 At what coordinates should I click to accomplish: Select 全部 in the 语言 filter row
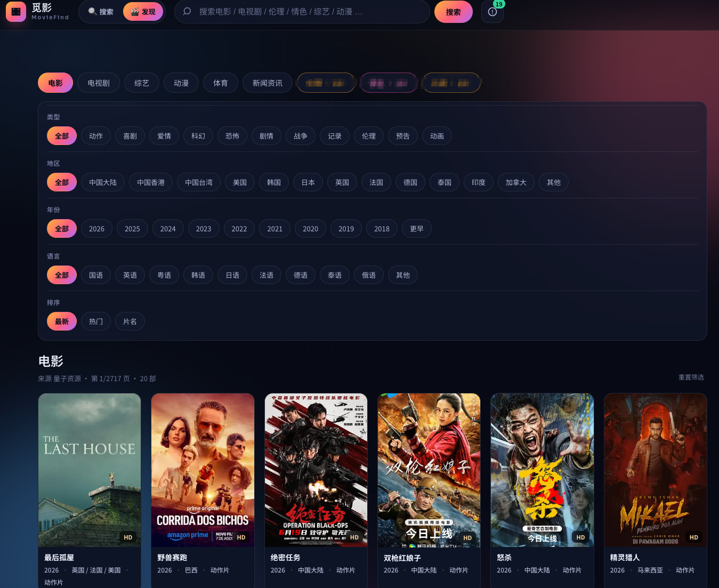tap(62, 275)
